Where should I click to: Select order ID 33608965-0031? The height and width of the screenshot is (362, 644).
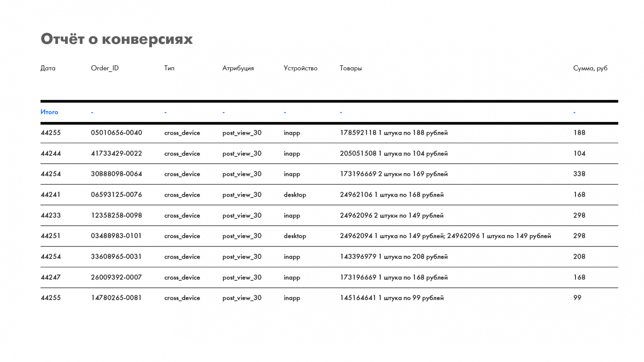point(116,257)
